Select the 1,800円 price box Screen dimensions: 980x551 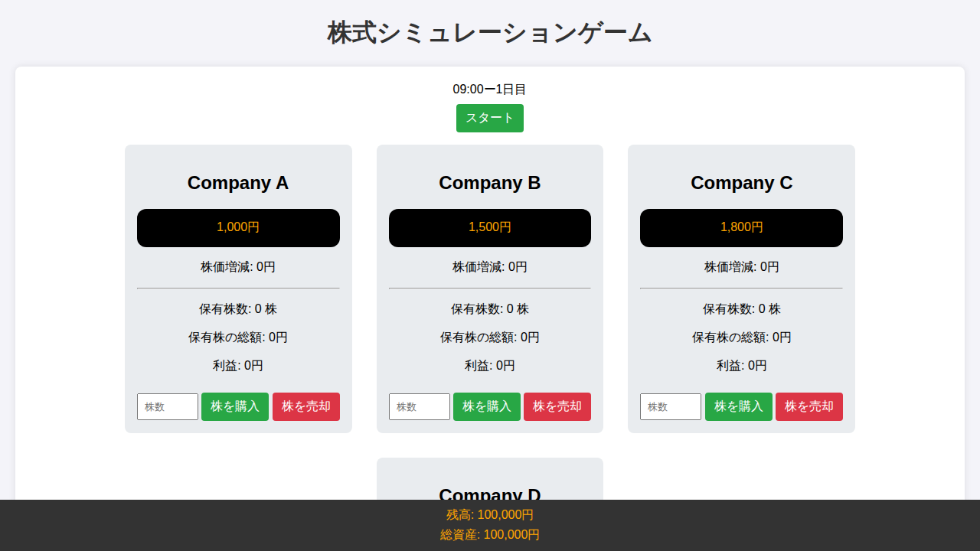click(741, 227)
